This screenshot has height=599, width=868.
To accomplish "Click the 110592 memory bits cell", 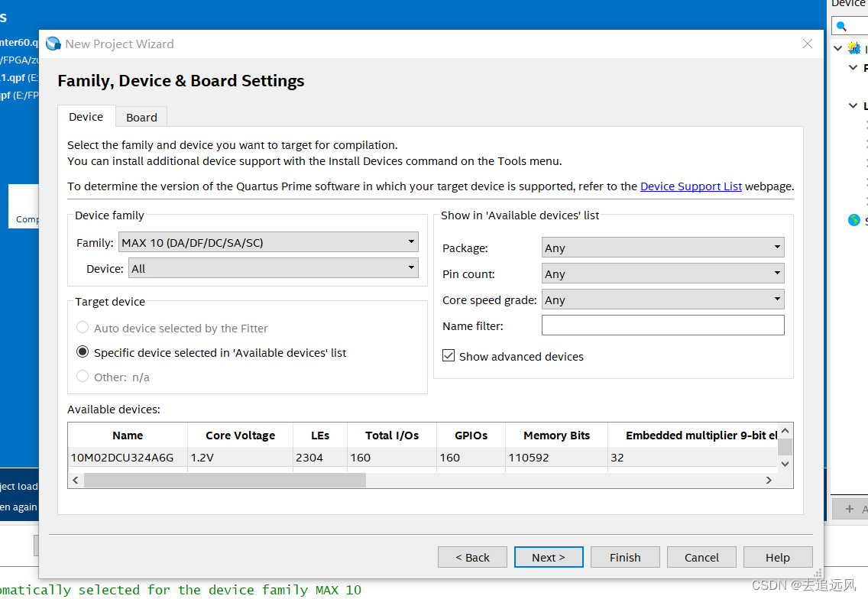I will (556, 458).
